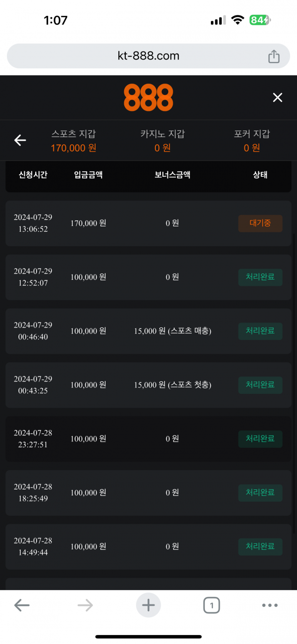The height and width of the screenshot is (644, 297).
Task: Select the 포커 지갑 wallet
Action: 252,141
